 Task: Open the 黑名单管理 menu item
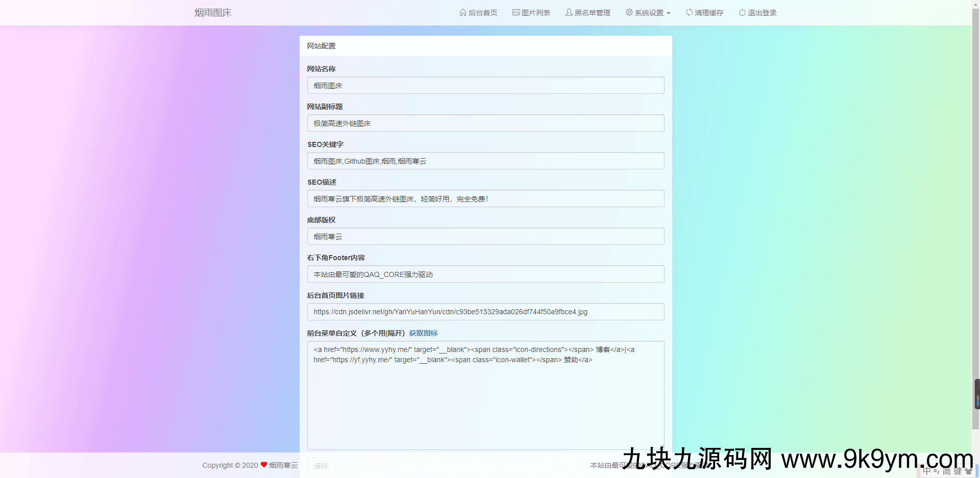(x=592, y=13)
